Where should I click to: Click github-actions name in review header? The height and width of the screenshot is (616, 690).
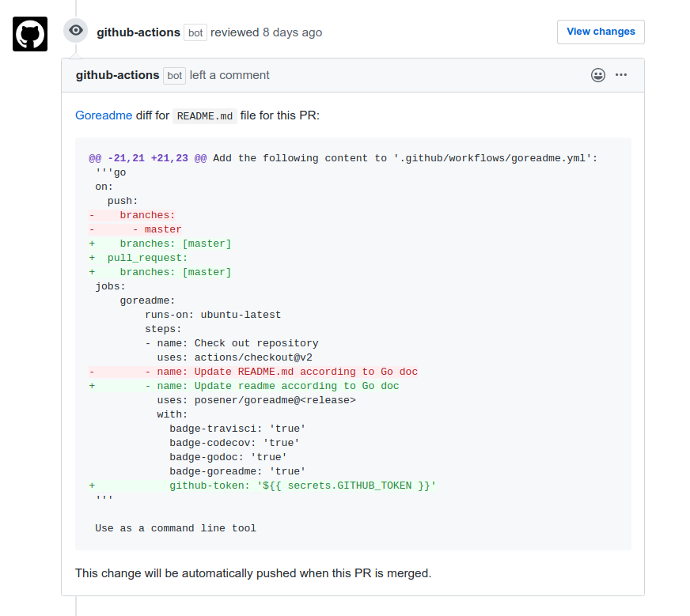click(138, 32)
